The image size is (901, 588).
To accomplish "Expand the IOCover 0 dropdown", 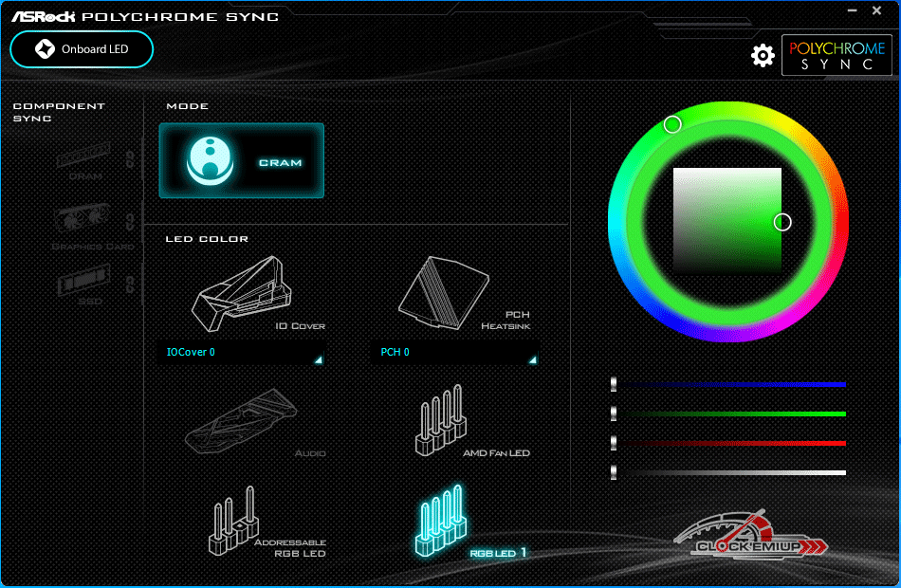I will click(241, 352).
